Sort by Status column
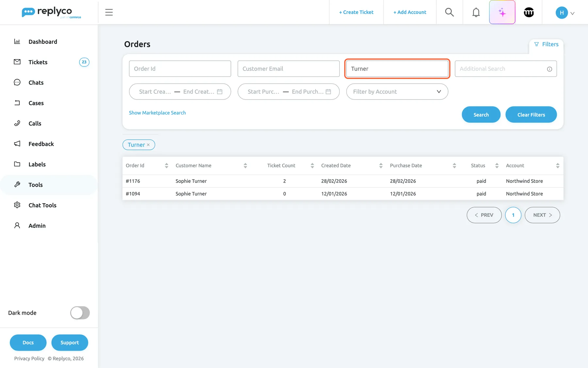Viewport: 588px width, 368px height. click(497, 166)
